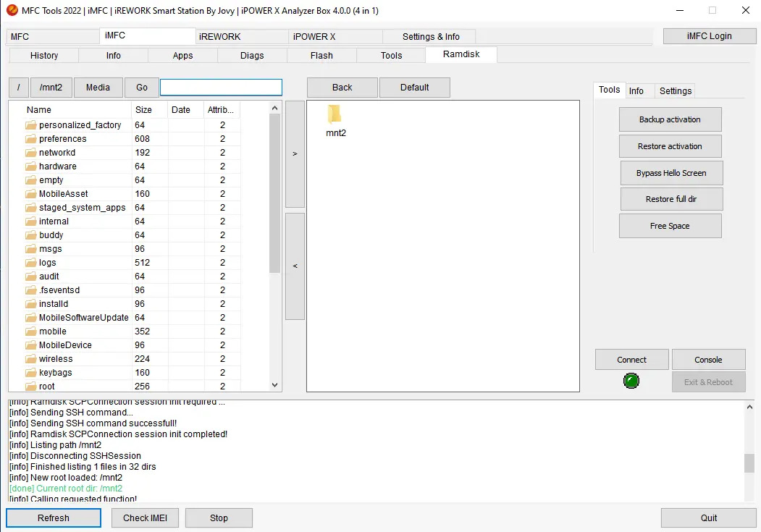The height and width of the screenshot is (532, 761).
Task: Click the /mnt2 path shortcut button
Action: tap(51, 88)
